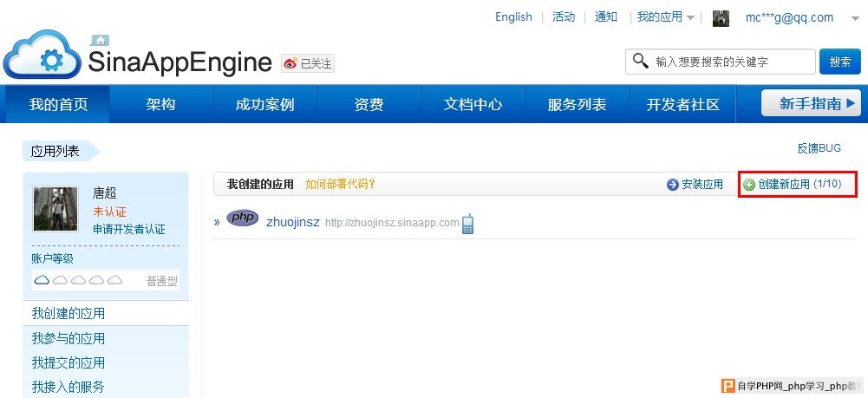The image size is (868, 398).
Task: Focus the keyword search input field
Action: tap(721, 62)
